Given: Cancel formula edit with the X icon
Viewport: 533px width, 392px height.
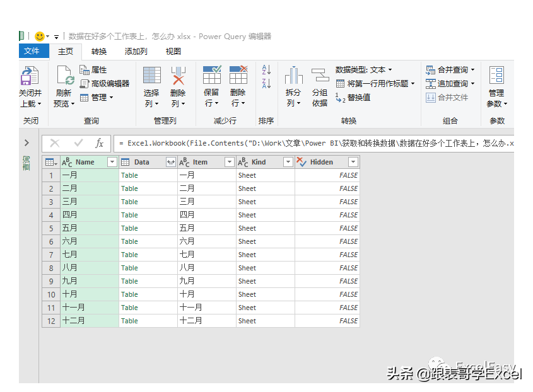Looking at the screenshot, I should click(x=55, y=143).
